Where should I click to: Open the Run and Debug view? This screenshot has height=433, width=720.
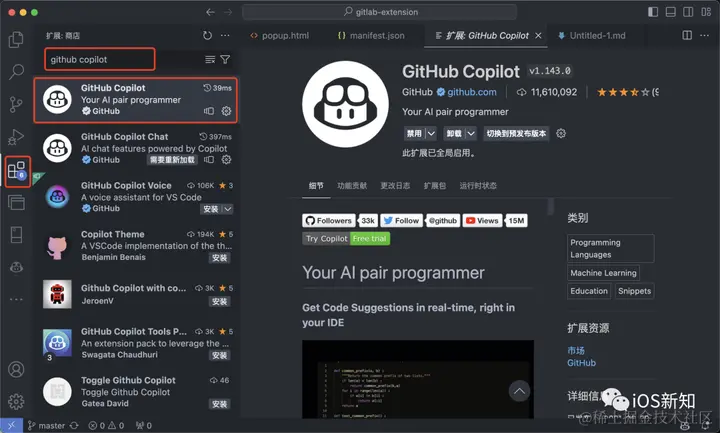[16, 137]
